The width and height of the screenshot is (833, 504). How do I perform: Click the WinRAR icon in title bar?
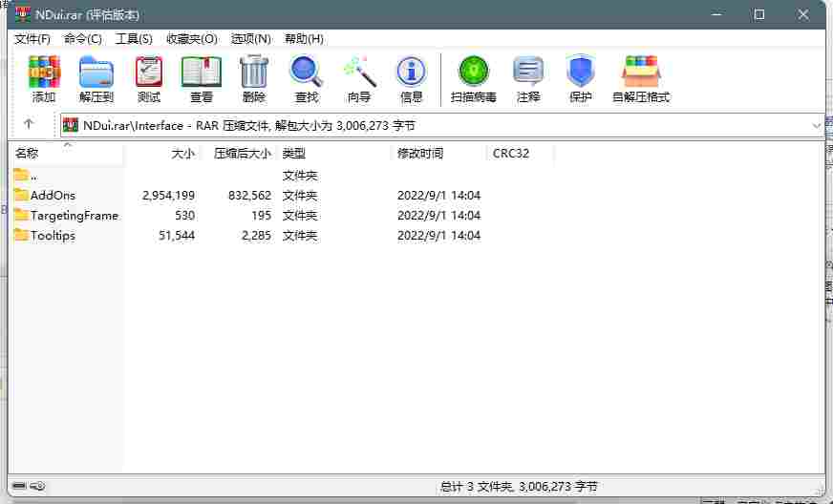point(22,14)
